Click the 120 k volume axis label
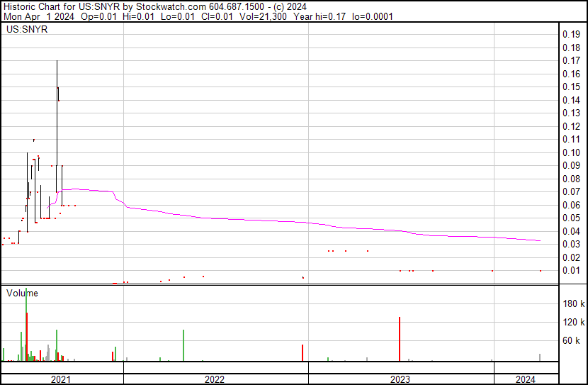The height and width of the screenshot is (385, 588). (x=573, y=322)
